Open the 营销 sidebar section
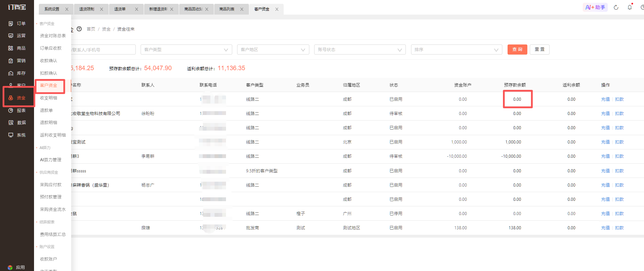Screen dimensions: 644x271 pos(17,61)
